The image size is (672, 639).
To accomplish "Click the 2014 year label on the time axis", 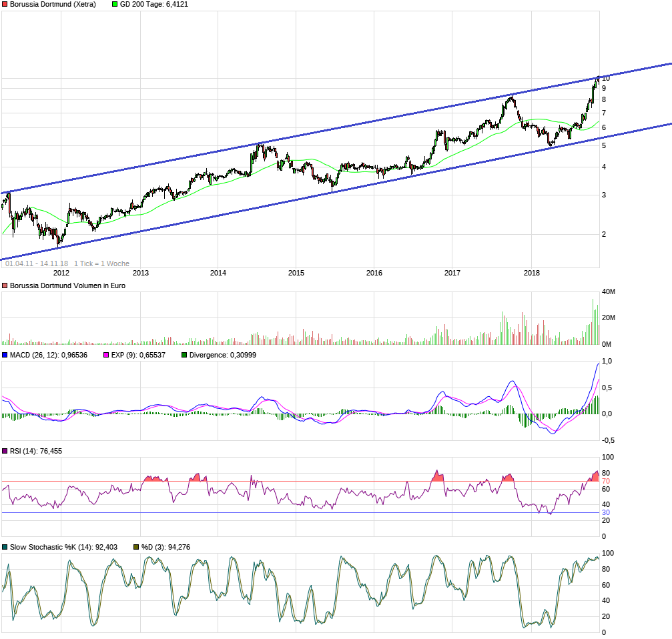I will (x=218, y=273).
